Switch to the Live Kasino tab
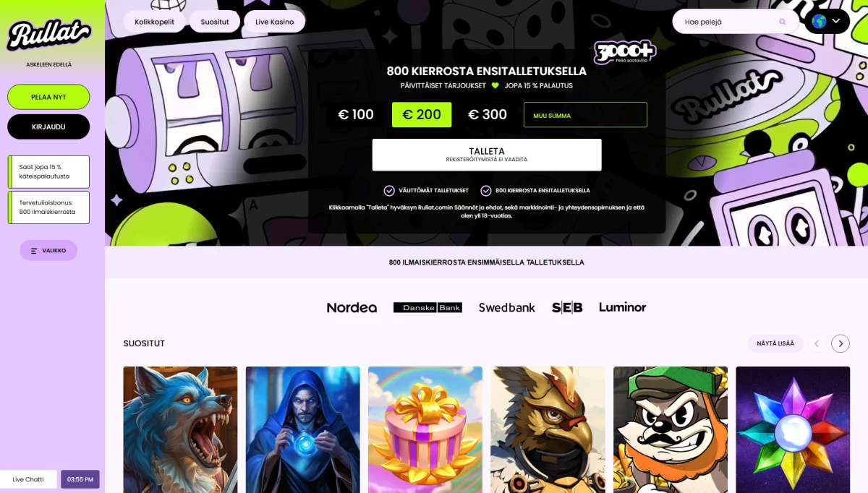This screenshot has height=493, width=868. [x=274, y=22]
